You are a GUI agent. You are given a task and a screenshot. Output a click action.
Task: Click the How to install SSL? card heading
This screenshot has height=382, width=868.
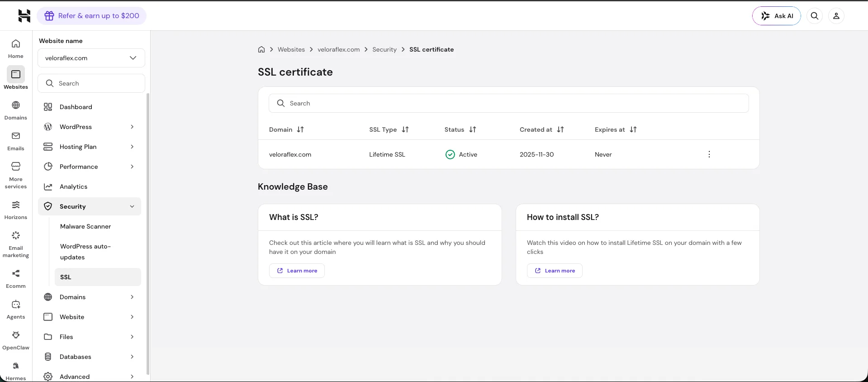pos(563,217)
